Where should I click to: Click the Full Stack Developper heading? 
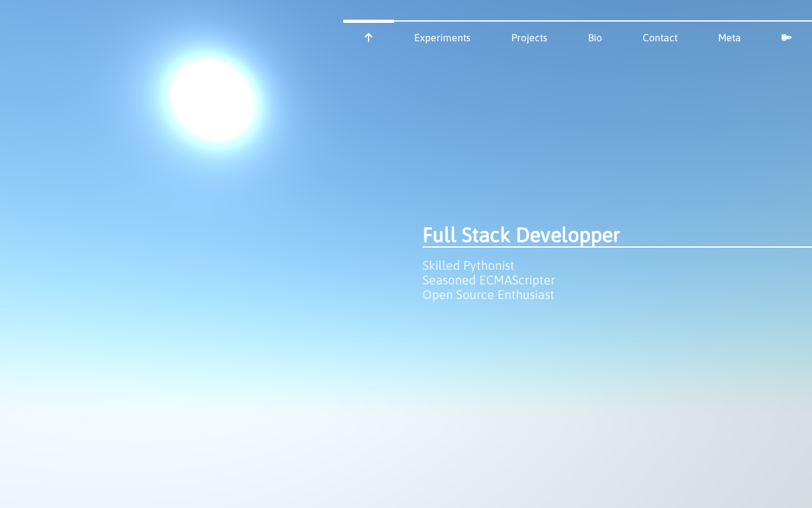pyautogui.click(x=521, y=235)
